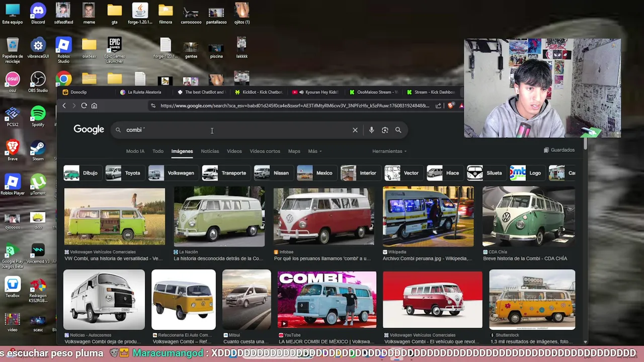The height and width of the screenshot is (362, 644).
Task: Select the Videos search tab
Action: (x=234, y=151)
